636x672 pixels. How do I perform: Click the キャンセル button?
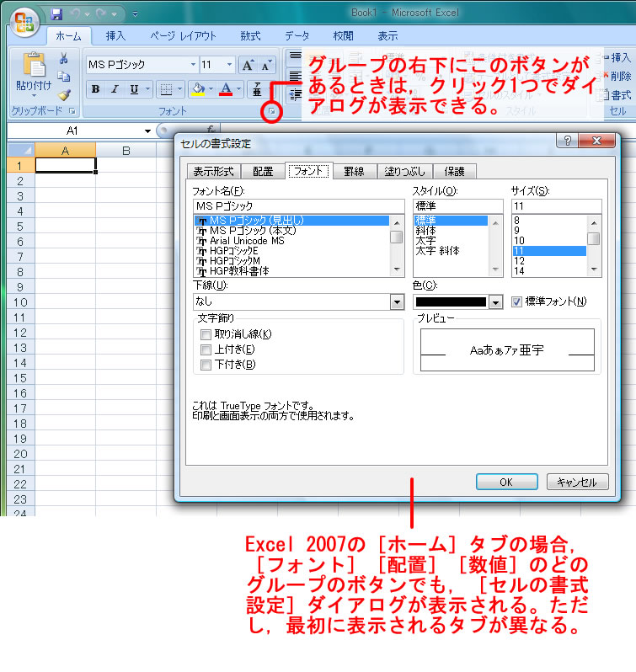(577, 483)
